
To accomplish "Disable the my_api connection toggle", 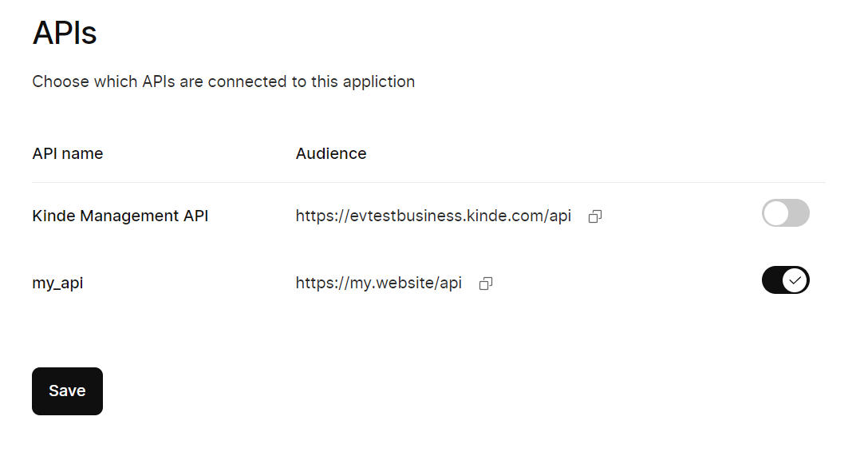I will tap(785, 280).
